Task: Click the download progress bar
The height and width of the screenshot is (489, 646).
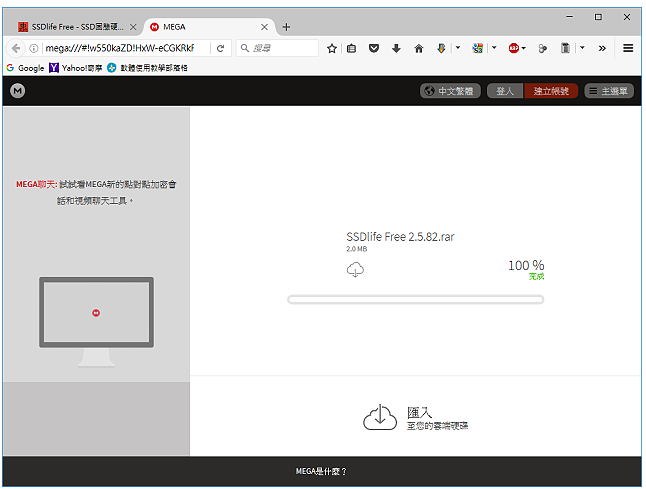Action: tap(415, 299)
